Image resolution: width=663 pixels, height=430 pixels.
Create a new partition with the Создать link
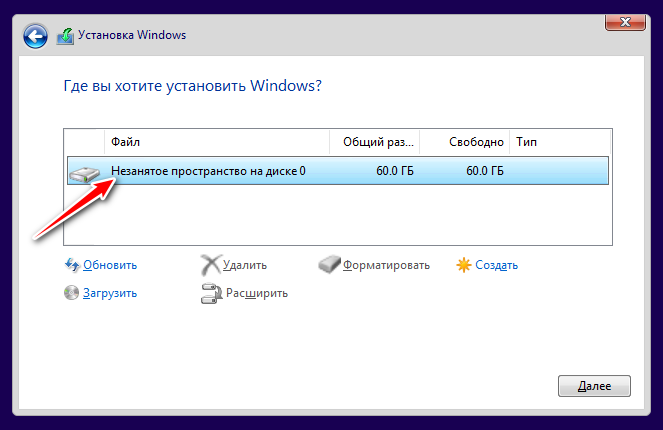[496, 265]
